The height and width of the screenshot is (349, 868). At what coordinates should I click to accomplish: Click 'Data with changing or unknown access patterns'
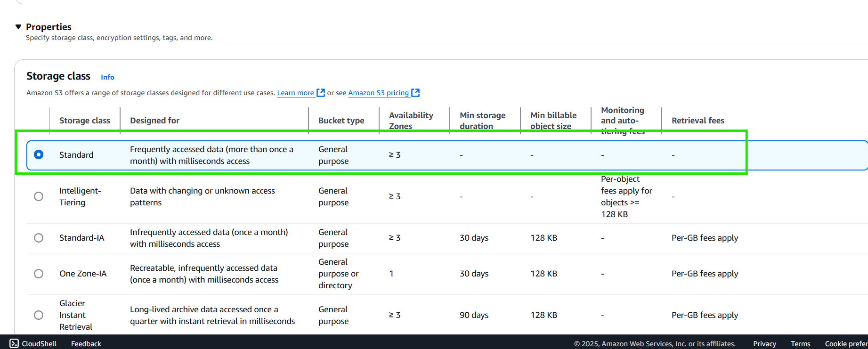(x=203, y=196)
